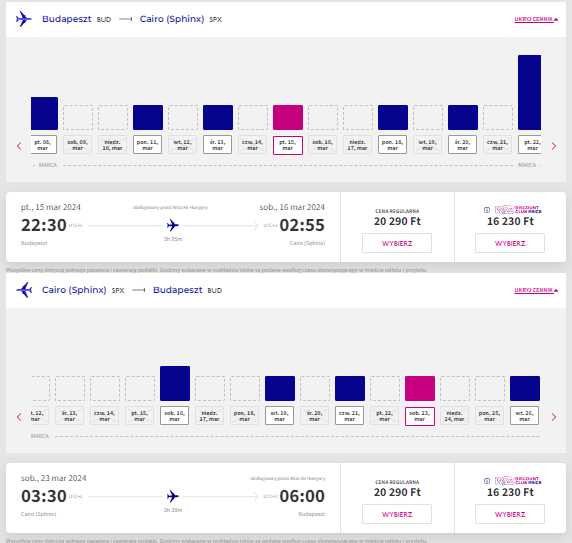Click unavailable outbound date czw. 21 mar
The height and width of the screenshot is (543, 572).
point(498,145)
